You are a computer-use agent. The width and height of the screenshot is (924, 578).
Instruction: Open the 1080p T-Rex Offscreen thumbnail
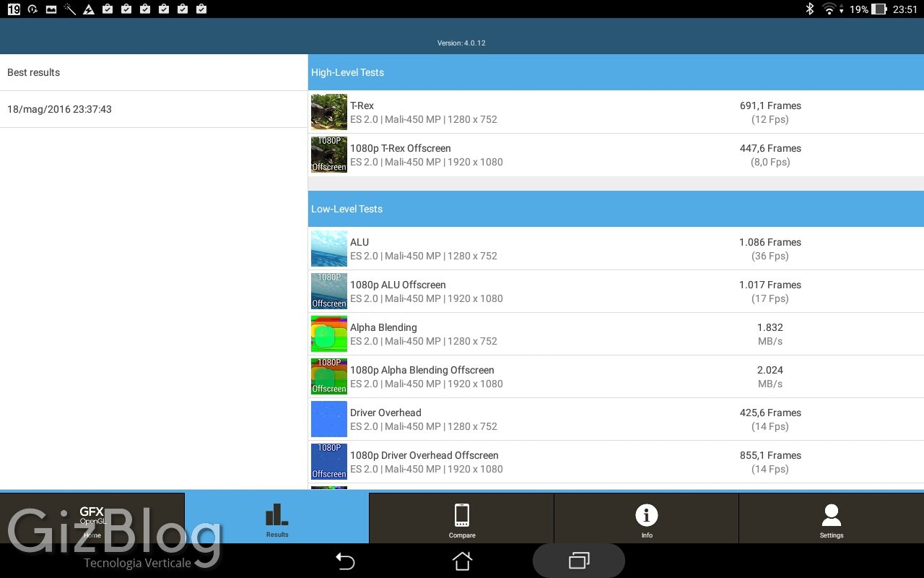pyautogui.click(x=329, y=155)
